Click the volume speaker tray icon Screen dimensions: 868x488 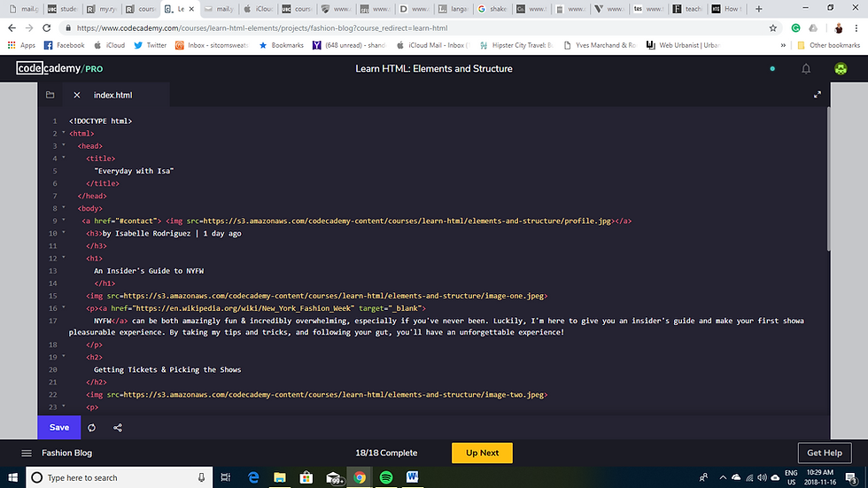763,477
